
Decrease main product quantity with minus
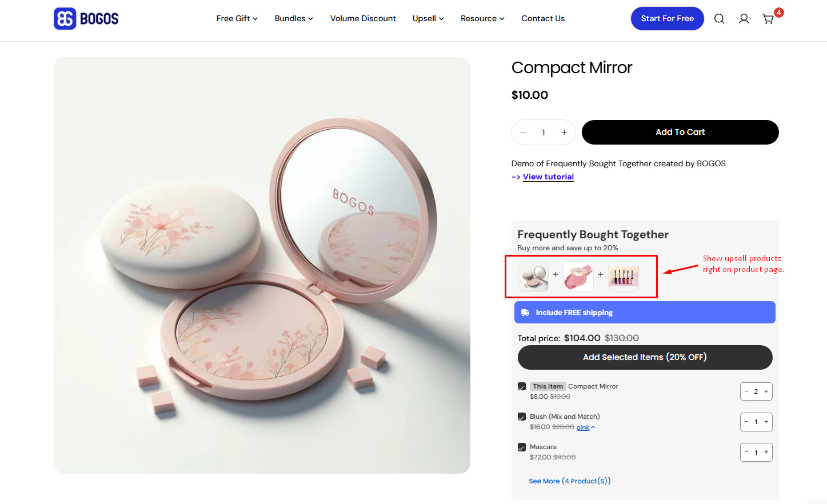pyautogui.click(x=523, y=133)
